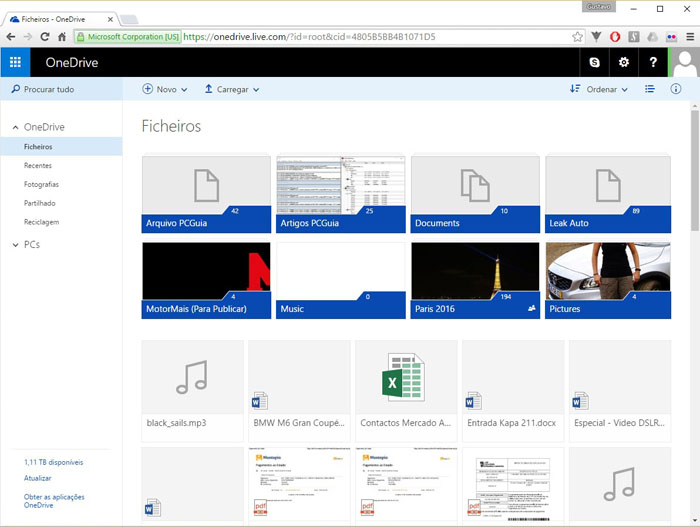Open the Documents folder tile
Screen dimensions: 700x527
pos(475,194)
